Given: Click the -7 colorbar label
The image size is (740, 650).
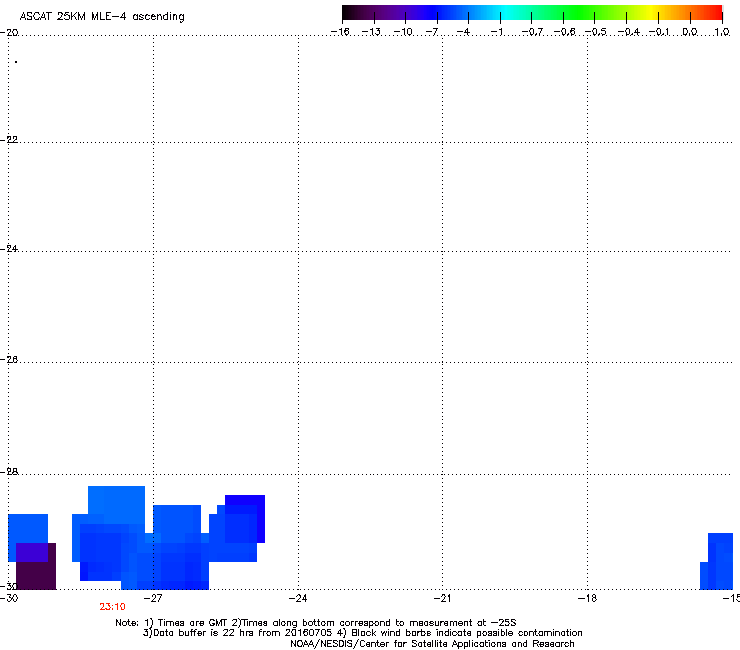Looking at the screenshot, I should (432, 32).
